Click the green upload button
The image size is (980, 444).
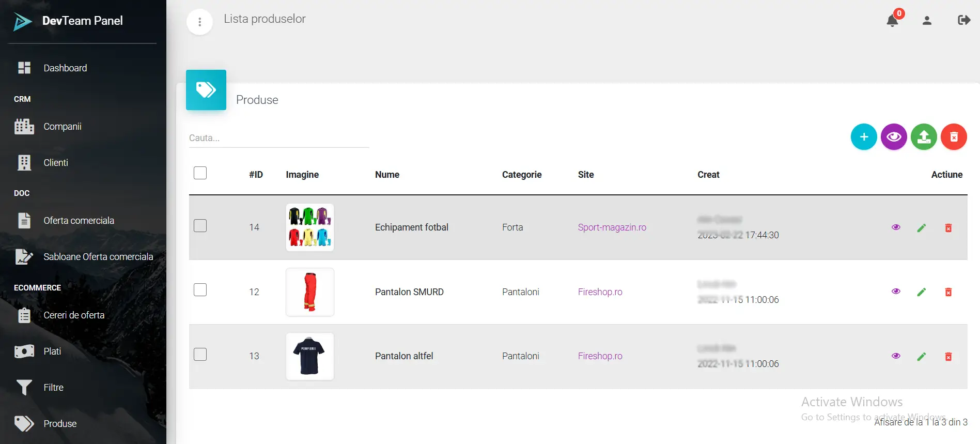(924, 137)
